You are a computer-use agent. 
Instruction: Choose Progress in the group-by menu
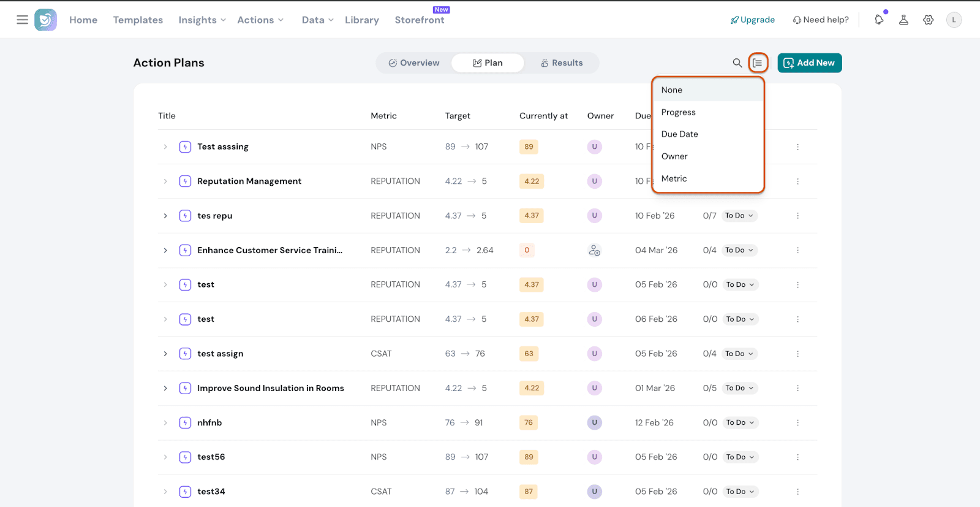coord(678,112)
